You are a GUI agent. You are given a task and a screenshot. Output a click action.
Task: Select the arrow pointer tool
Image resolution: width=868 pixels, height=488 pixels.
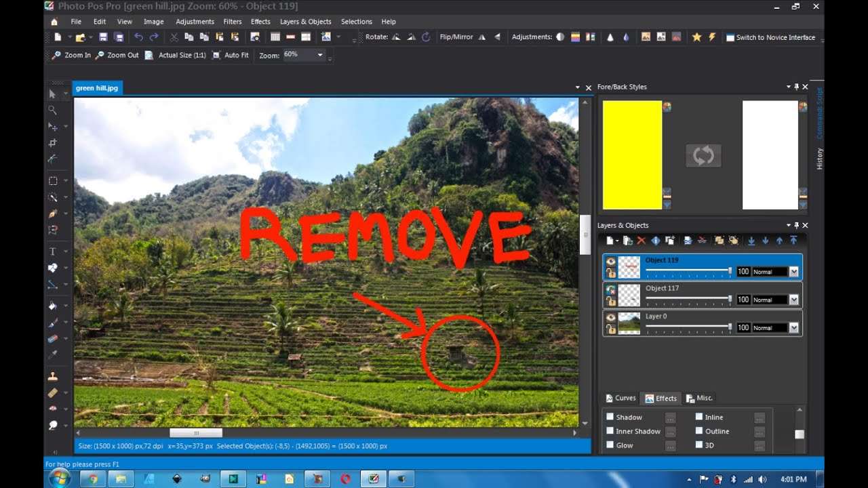tap(52, 94)
